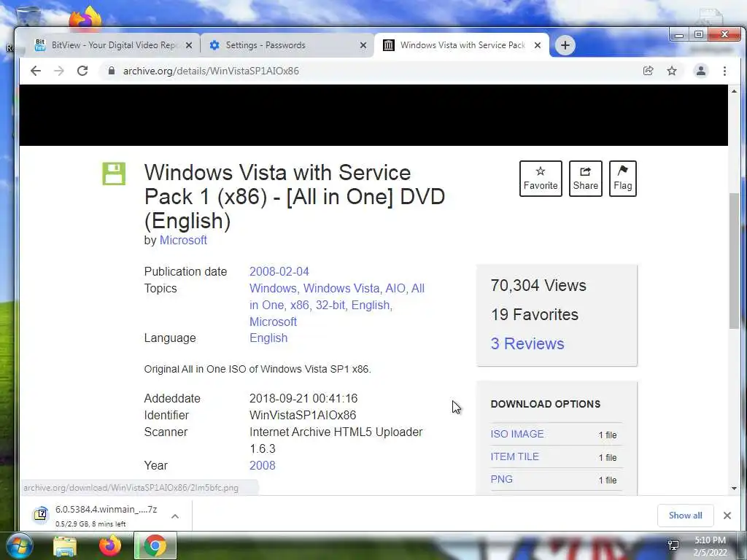Favorite this archive item
This screenshot has height=560, width=747.
coord(541,179)
